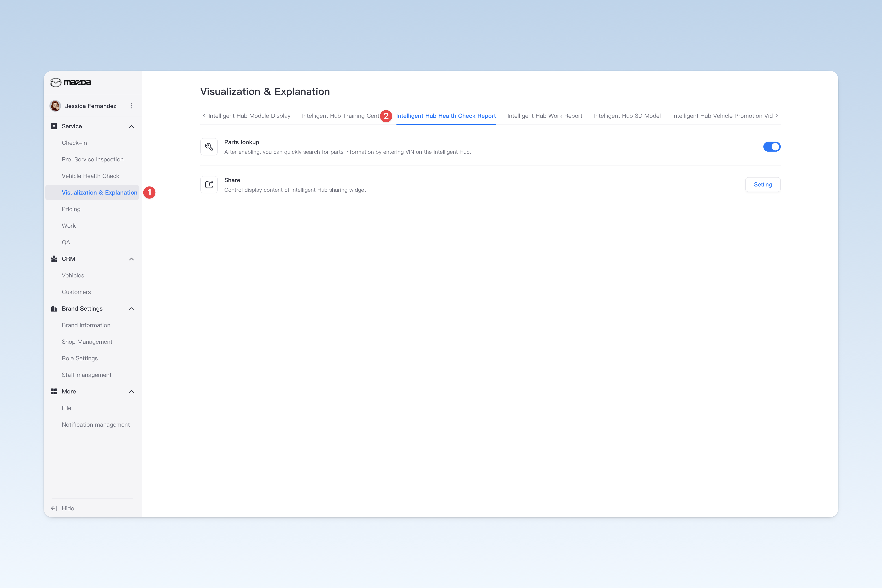Collapse the CRM section chevron

(x=131, y=259)
